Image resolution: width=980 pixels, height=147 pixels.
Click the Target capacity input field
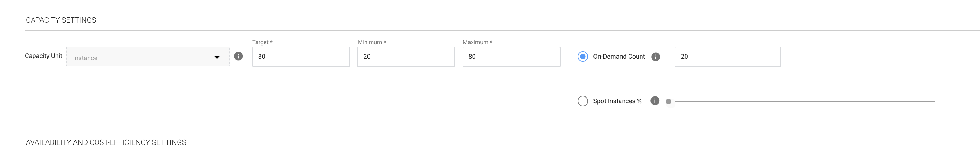[300, 57]
